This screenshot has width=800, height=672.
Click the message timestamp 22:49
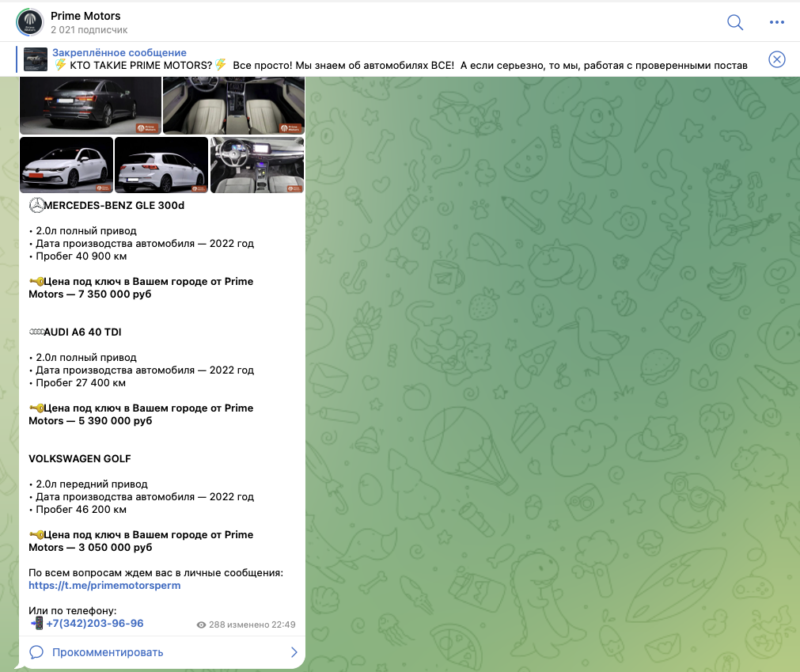click(x=282, y=625)
